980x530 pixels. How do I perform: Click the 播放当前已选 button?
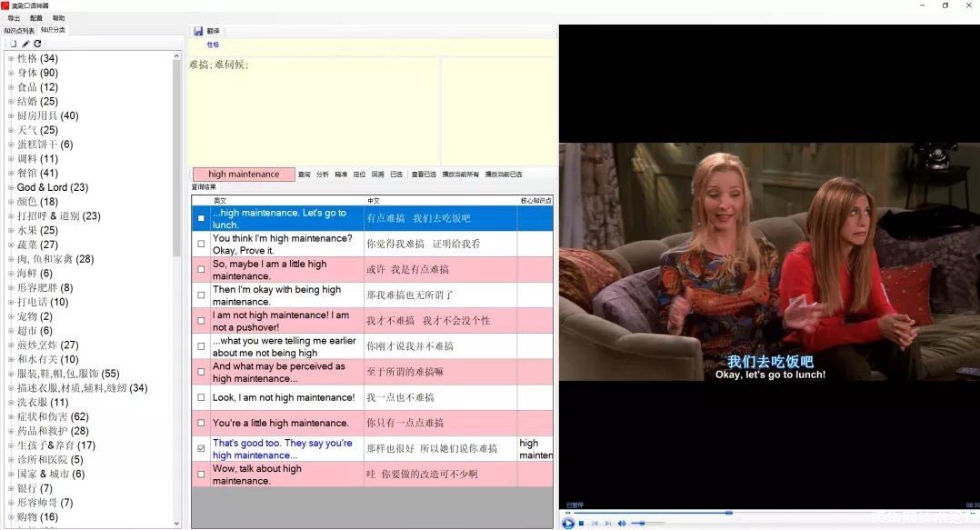tap(504, 175)
